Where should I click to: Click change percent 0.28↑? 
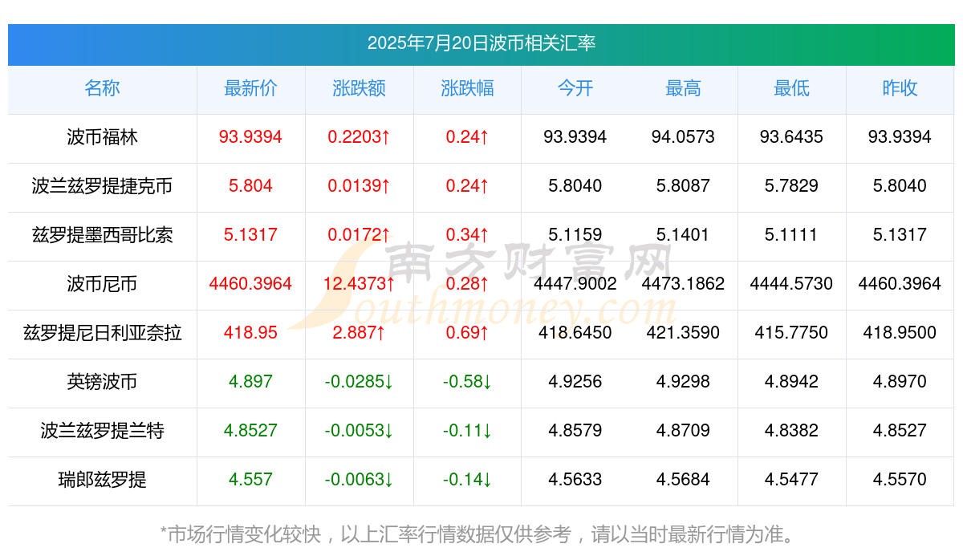467,284
